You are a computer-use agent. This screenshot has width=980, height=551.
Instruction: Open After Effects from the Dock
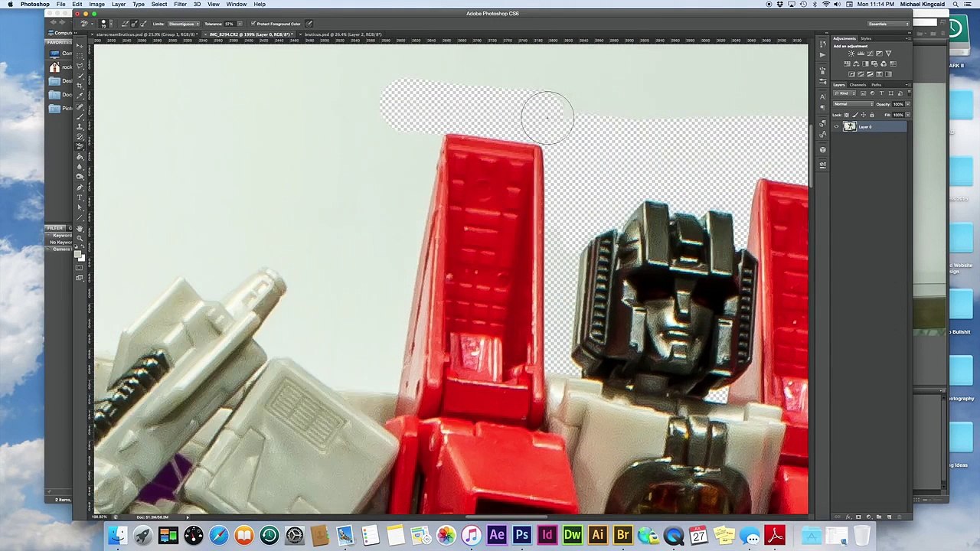(x=496, y=535)
